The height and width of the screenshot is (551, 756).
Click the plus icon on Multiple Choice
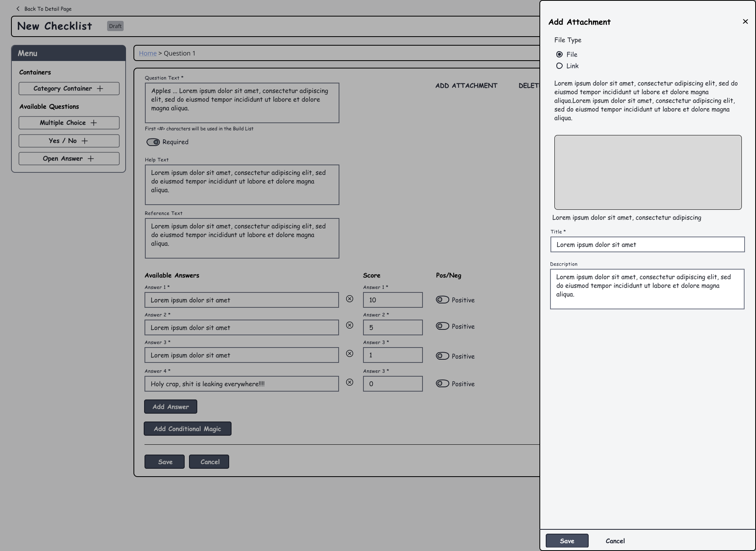point(94,123)
